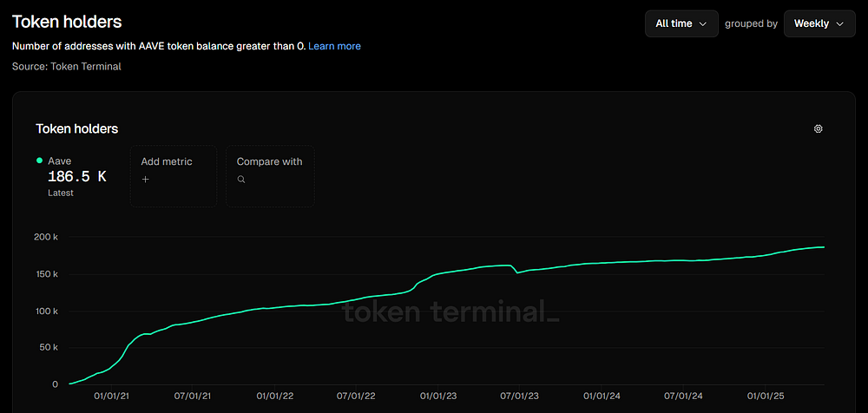
Task: Open the Weekly grouping dropdown
Action: pyautogui.click(x=819, y=23)
